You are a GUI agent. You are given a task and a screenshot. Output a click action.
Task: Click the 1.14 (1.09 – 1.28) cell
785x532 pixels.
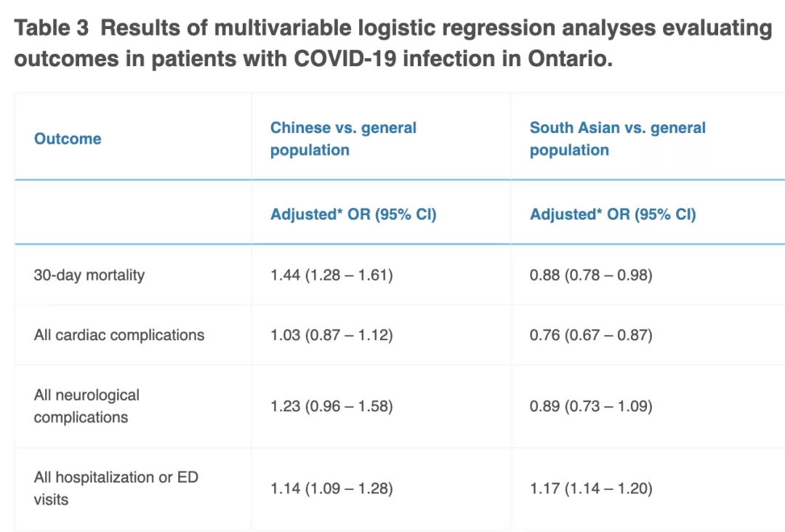click(331, 488)
